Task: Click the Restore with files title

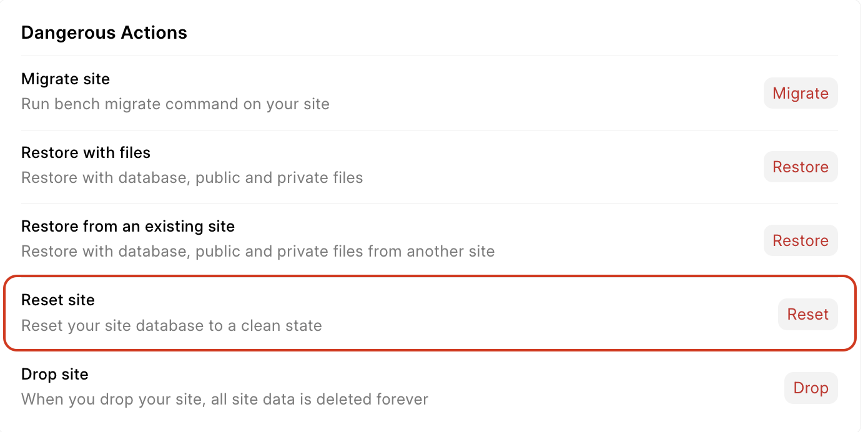Action: click(86, 153)
